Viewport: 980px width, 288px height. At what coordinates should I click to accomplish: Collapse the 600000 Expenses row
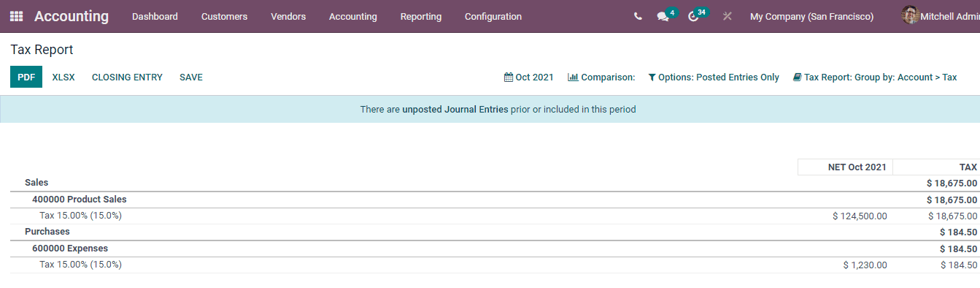coord(495,249)
